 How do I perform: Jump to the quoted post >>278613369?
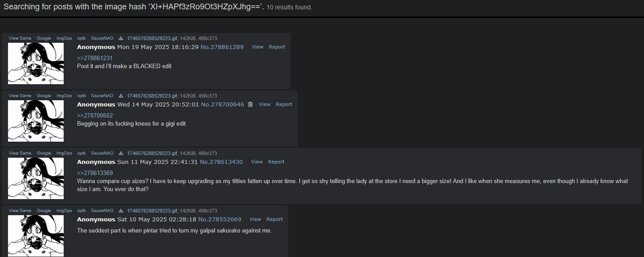click(95, 173)
